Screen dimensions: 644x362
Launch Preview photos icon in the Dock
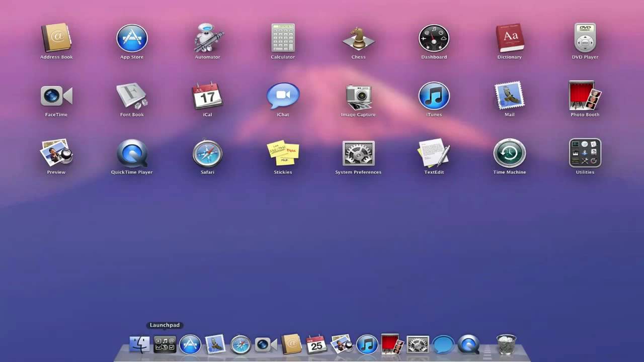pos(342,344)
